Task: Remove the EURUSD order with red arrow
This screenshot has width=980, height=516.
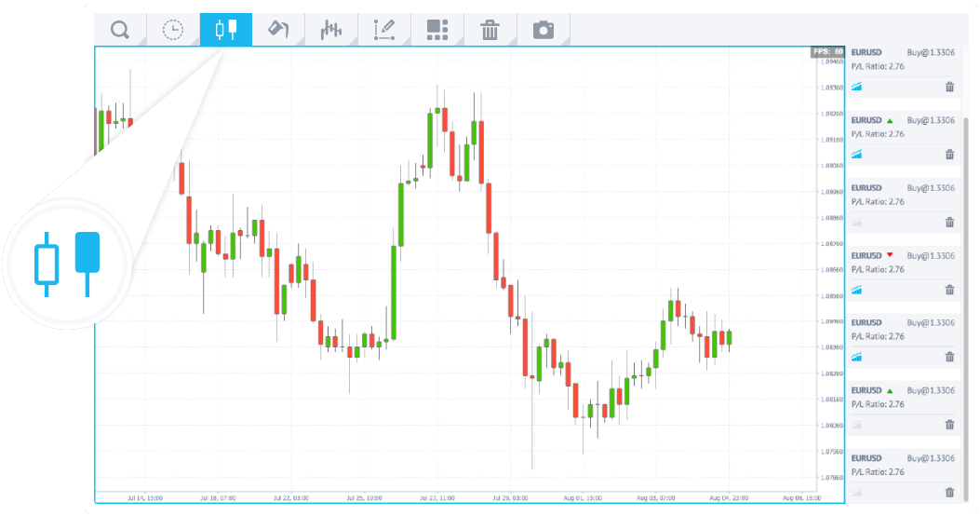Action: point(949,290)
